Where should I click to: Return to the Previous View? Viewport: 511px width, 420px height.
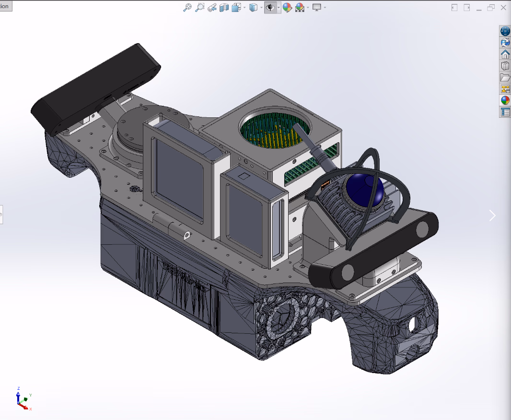[x=212, y=8]
